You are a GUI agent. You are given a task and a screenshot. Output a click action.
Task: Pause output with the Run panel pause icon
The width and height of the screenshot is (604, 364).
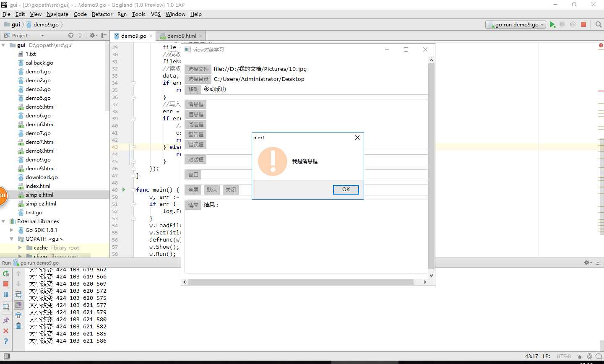[6, 294]
